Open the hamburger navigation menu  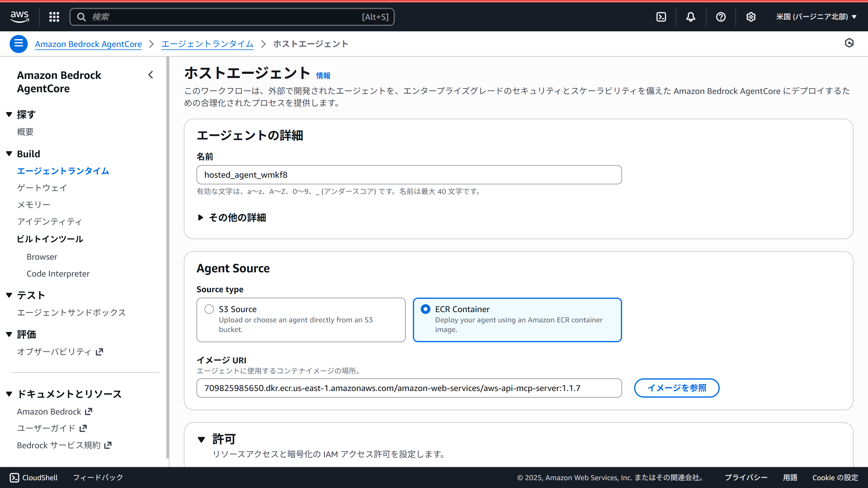click(x=18, y=43)
